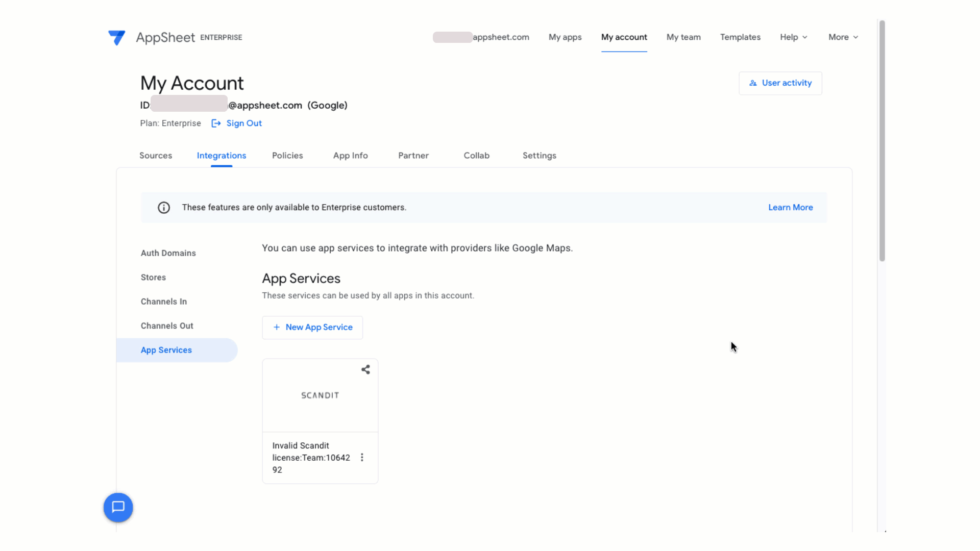Open My account page

coord(624,37)
